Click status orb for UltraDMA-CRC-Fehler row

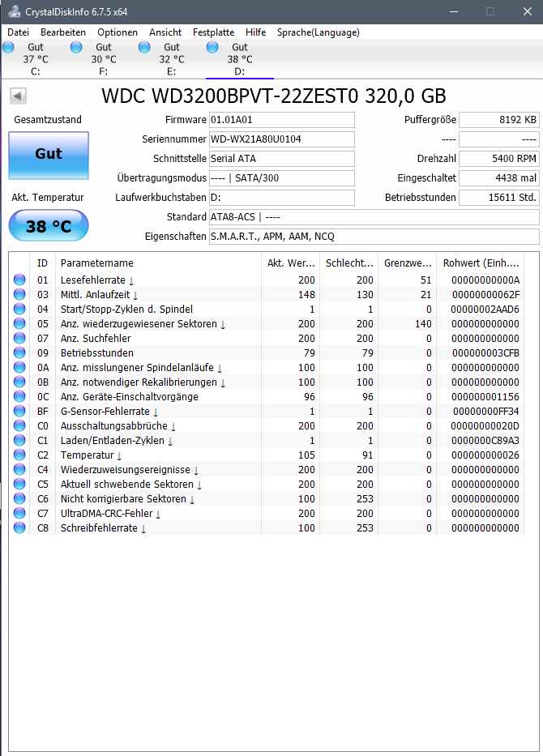point(19,513)
